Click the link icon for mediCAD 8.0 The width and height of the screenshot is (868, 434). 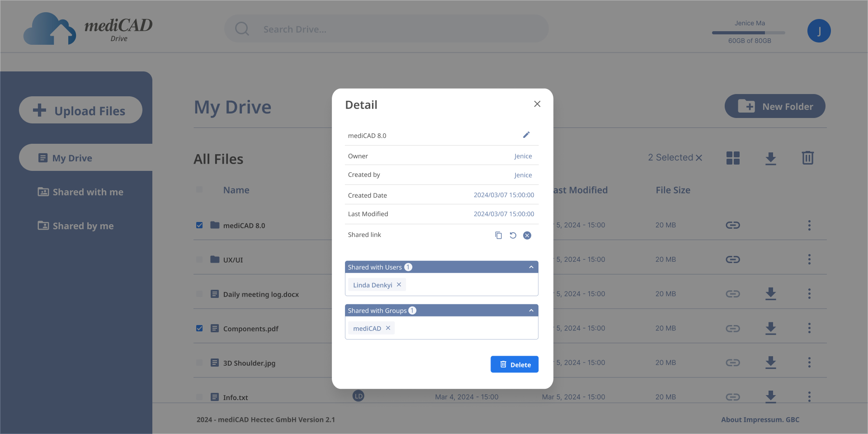pyautogui.click(x=733, y=225)
